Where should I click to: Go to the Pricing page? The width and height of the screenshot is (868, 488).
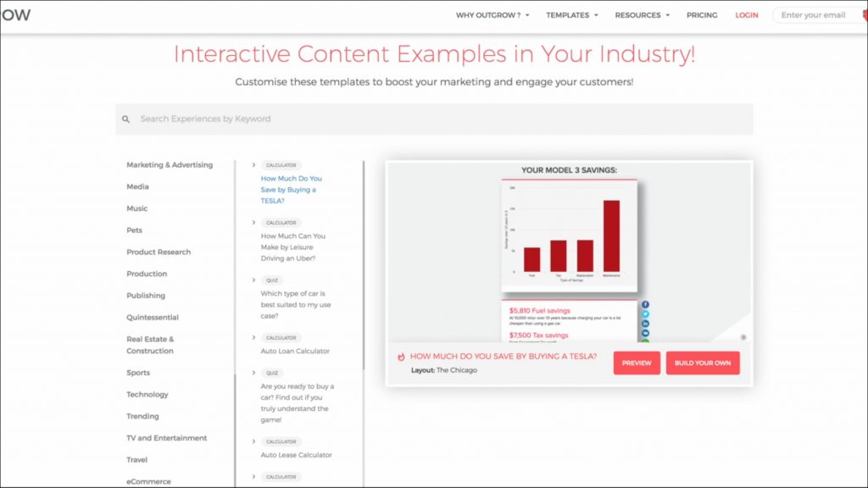tap(701, 15)
